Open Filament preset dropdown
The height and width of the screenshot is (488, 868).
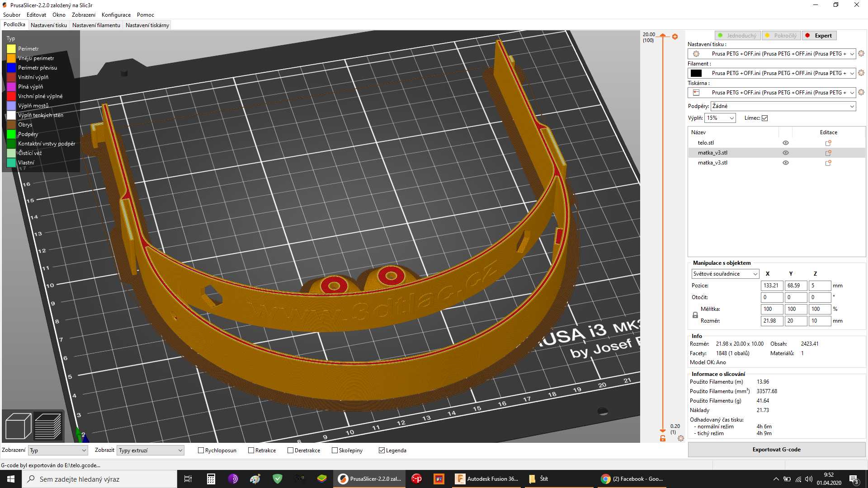click(772, 73)
